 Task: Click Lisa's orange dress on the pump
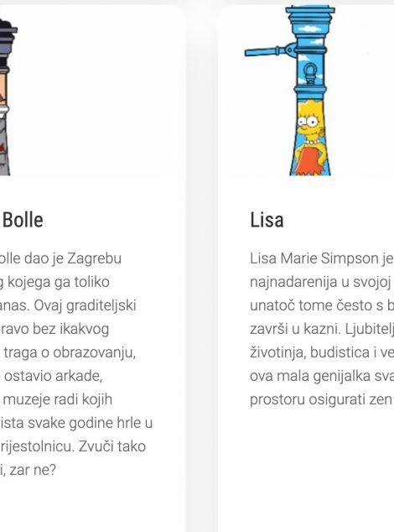pyautogui.click(x=309, y=159)
